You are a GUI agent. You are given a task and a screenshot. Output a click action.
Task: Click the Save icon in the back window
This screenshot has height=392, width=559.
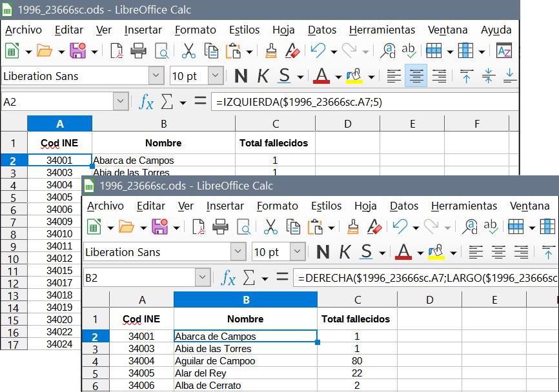coord(77,51)
